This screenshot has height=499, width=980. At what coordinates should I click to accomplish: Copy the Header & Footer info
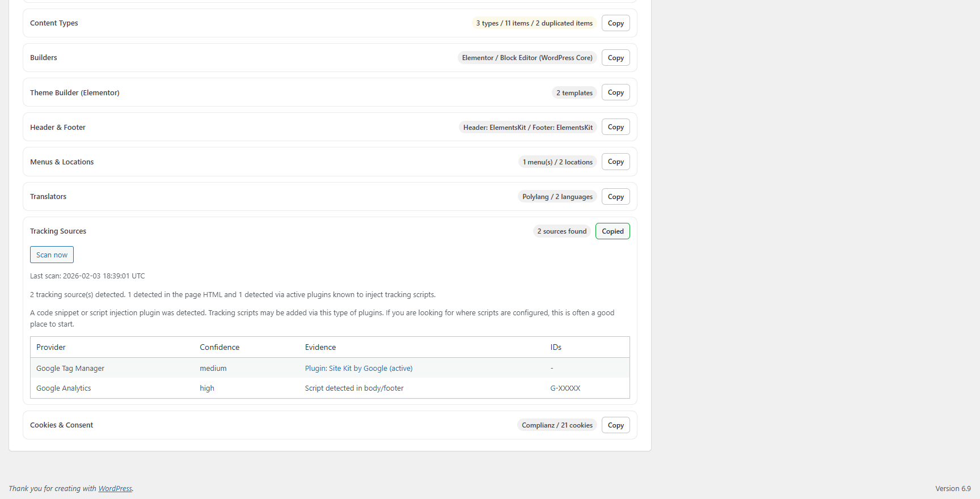[615, 127]
